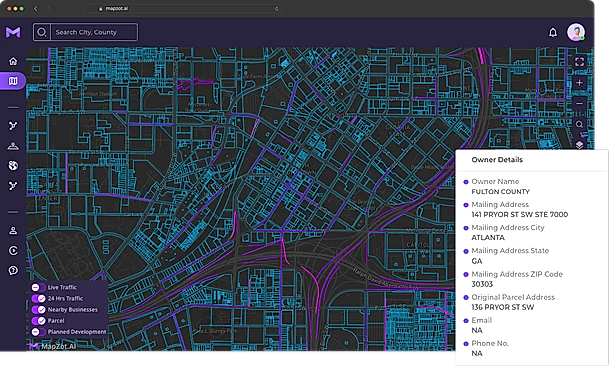The image size is (611, 368).
Task: Open network nodes icon directly below Map icon
Action: (13, 126)
